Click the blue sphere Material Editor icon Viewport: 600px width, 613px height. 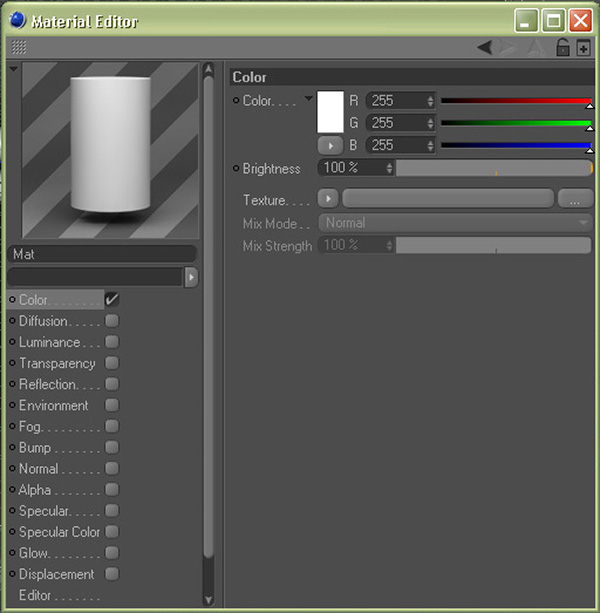tap(17, 20)
